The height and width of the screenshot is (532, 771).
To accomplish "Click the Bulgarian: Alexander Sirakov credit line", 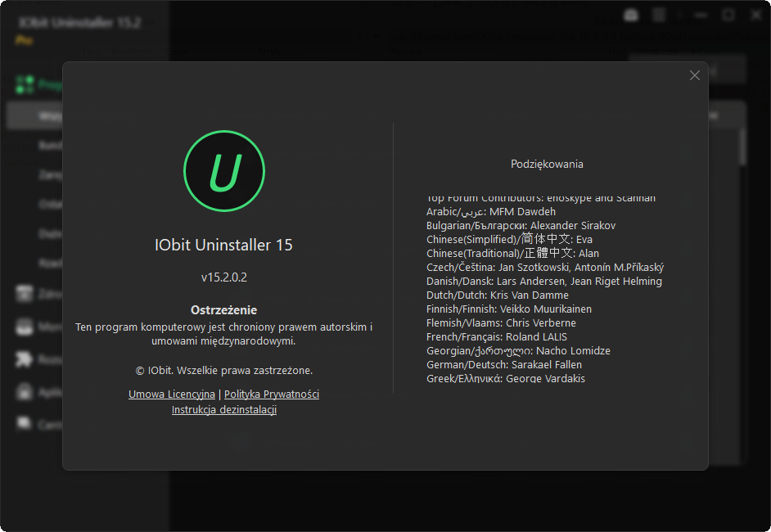I will coord(521,226).
